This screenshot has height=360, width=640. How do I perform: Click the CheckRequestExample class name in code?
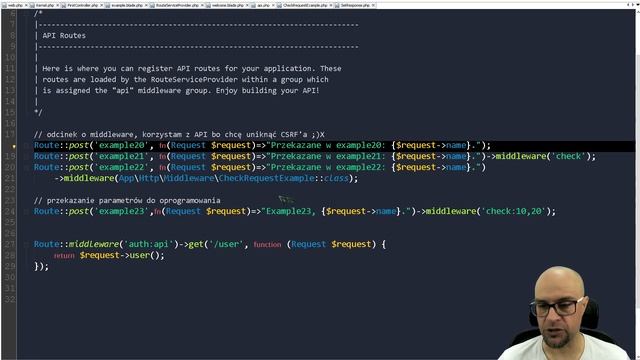267,178
